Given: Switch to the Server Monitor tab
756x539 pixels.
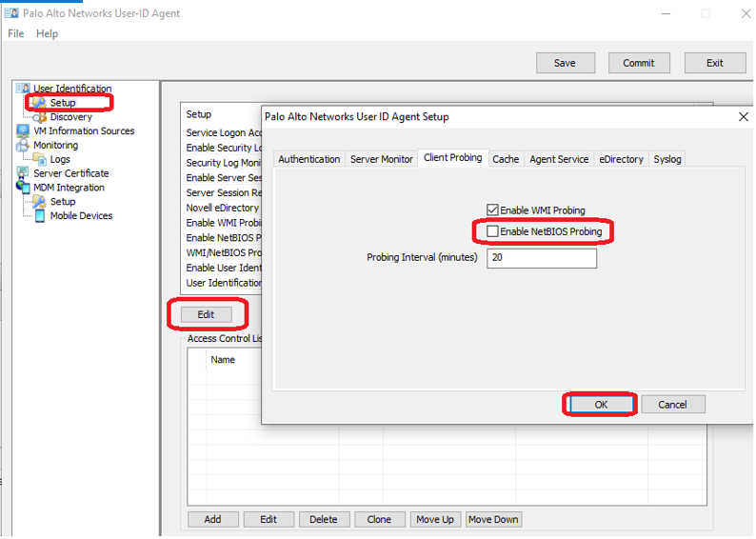Looking at the screenshot, I should pyautogui.click(x=382, y=159).
